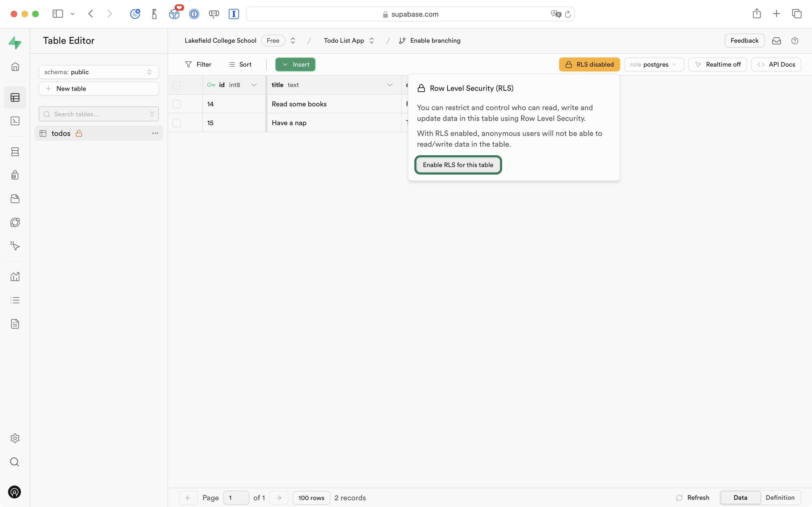Image resolution: width=812 pixels, height=507 pixels.
Task: Open the schema public dropdown
Action: pos(99,72)
